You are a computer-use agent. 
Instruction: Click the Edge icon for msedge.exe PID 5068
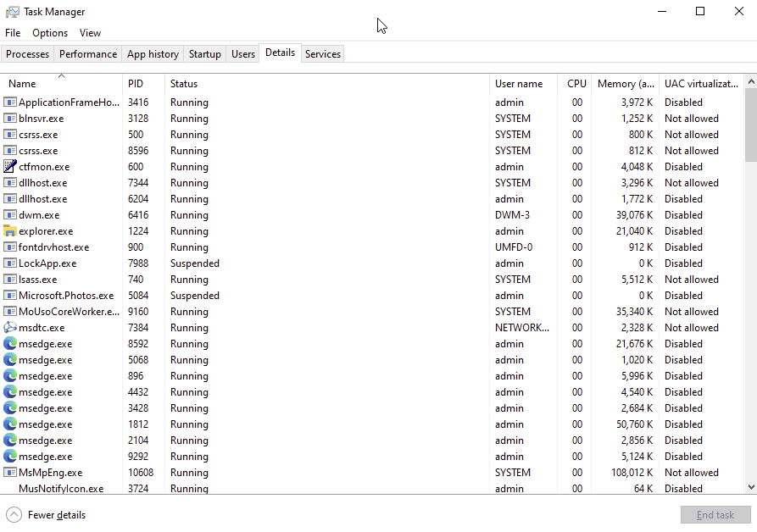(9, 360)
